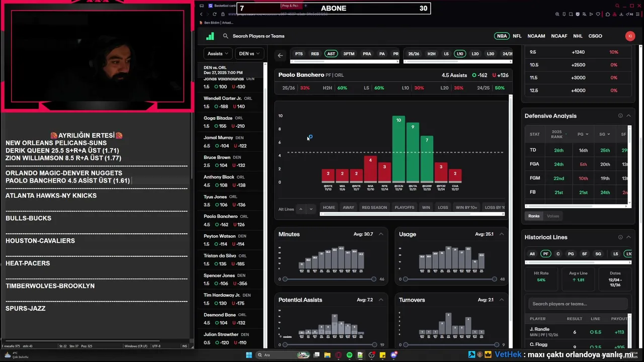Click the back arrow beside PTS
644x362 pixels.
280,55
